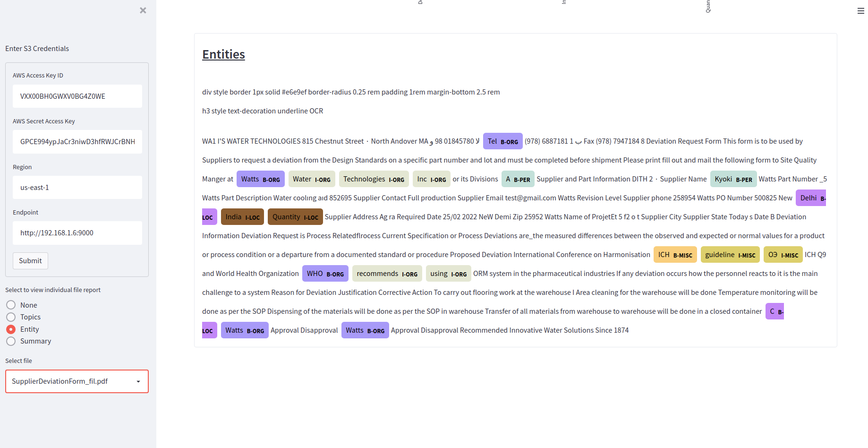Click the AWS Secret Access Key field
Viewport: 868px width, 448px height.
pos(77,142)
